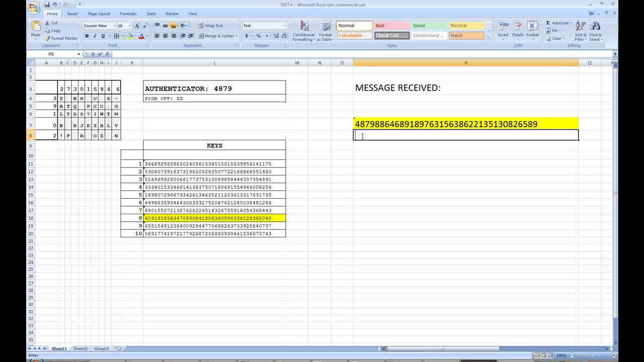Click the Office button logo
The image size is (644, 362).
(x=34, y=7)
